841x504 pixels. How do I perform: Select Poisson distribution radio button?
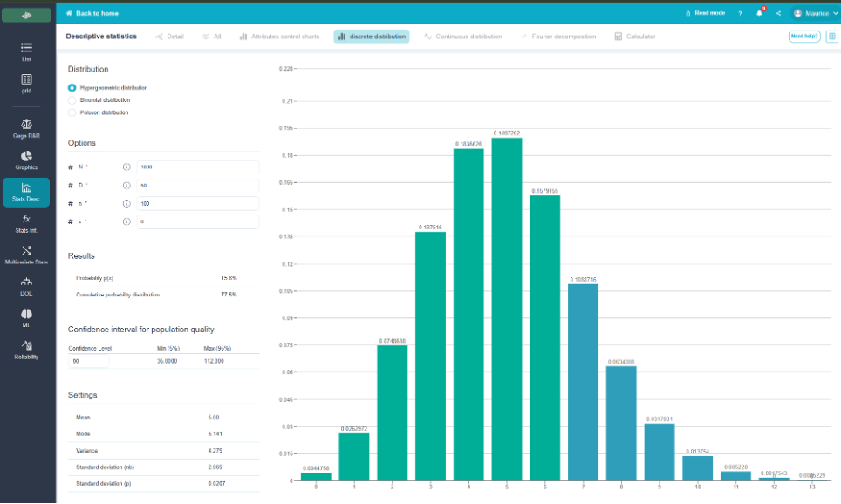point(72,112)
